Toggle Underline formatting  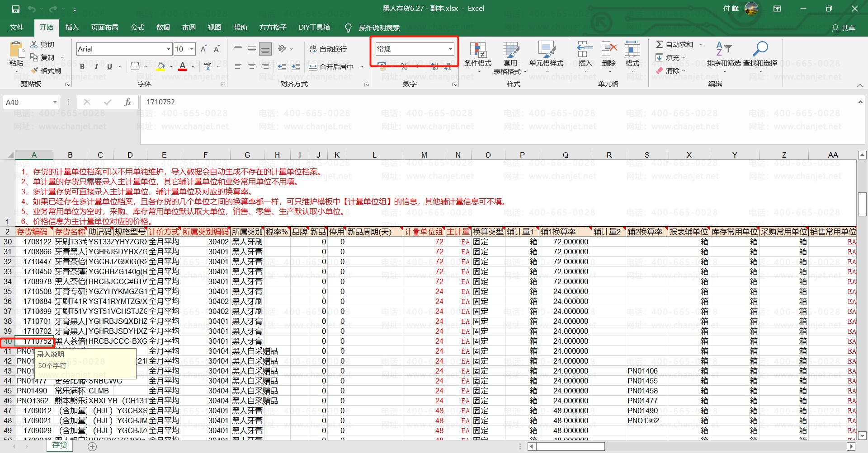(109, 66)
